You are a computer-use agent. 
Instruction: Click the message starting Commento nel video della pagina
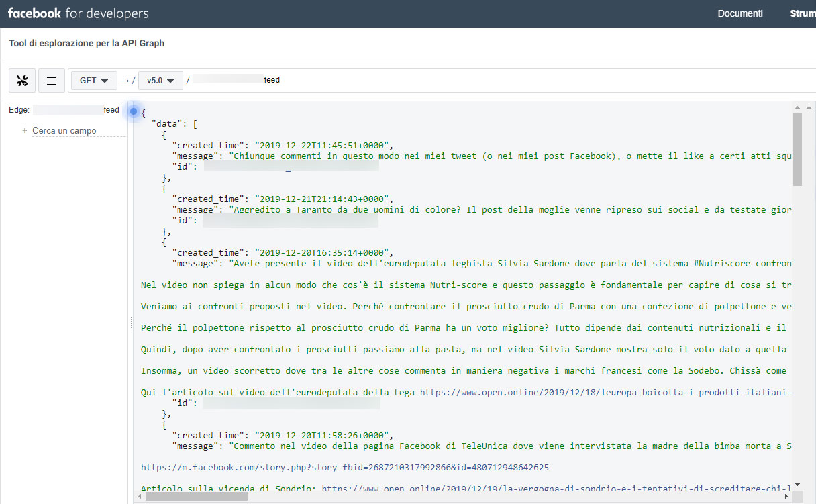coord(511,446)
